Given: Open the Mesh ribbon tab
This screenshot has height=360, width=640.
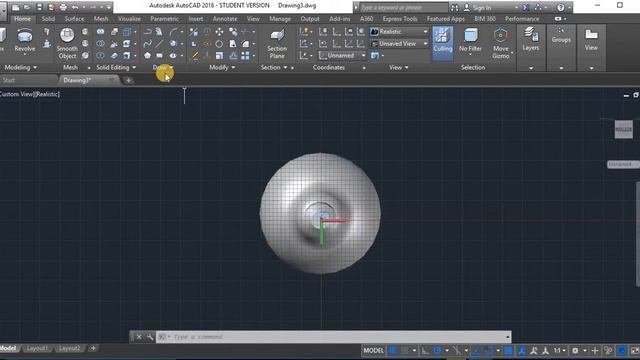Looking at the screenshot, I should 101,19.
